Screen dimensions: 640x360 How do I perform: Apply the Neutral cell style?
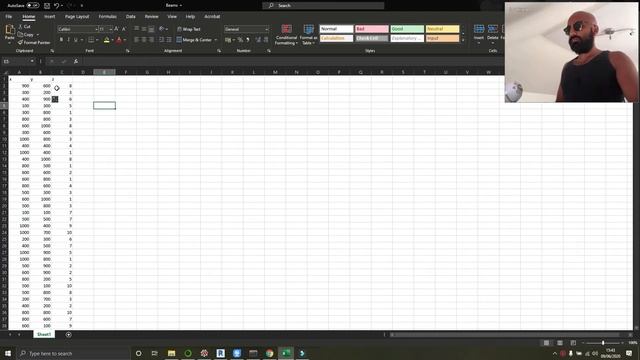[442, 29]
